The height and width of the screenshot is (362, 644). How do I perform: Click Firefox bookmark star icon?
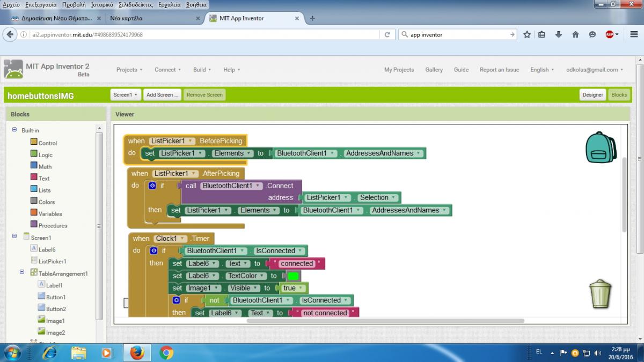(527, 34)
